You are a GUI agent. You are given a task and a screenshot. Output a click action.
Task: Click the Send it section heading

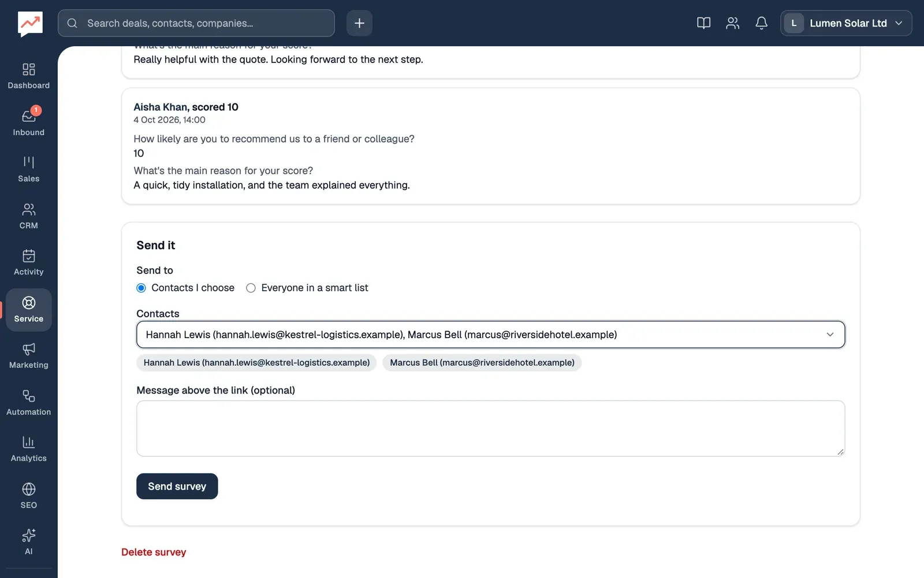coord(155,245)
